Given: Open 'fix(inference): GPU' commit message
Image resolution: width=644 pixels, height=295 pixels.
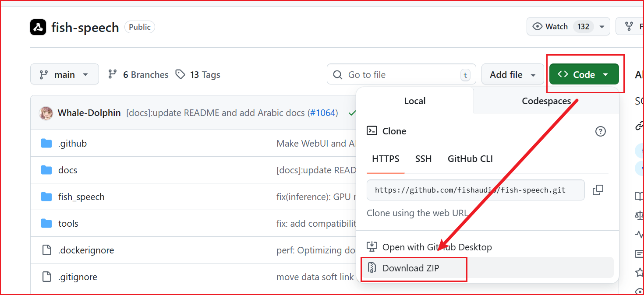Looking at the screenshot, I should pyautogui.click(x=316, y=197).
